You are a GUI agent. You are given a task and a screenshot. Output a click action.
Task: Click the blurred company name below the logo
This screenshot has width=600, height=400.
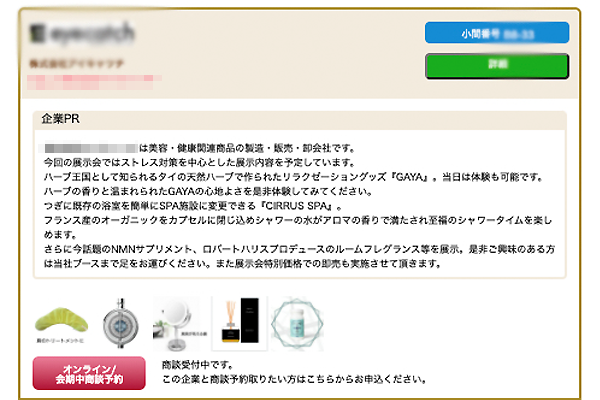[x=77, y=63]
